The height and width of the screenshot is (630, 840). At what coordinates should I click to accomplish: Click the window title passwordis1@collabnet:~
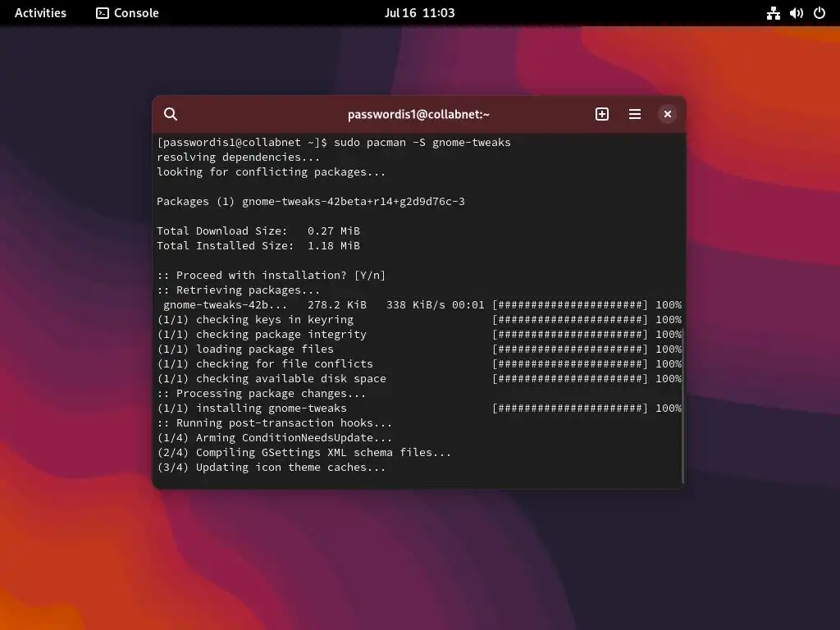point(418,114)
